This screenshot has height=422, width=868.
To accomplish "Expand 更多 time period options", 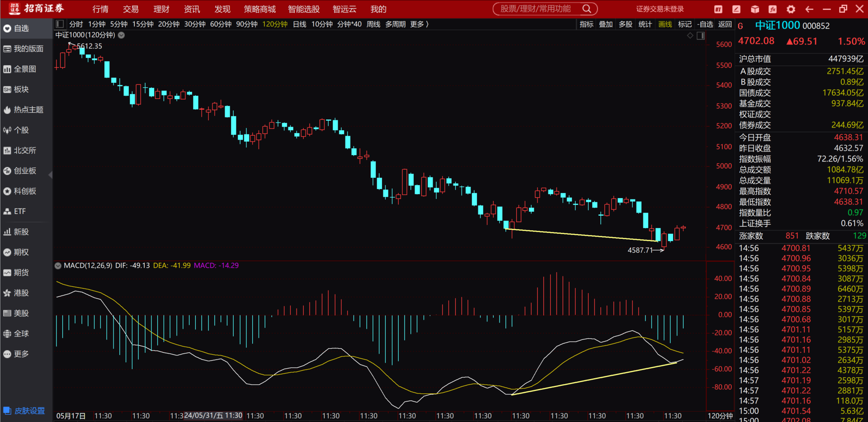I will point(419,24).
